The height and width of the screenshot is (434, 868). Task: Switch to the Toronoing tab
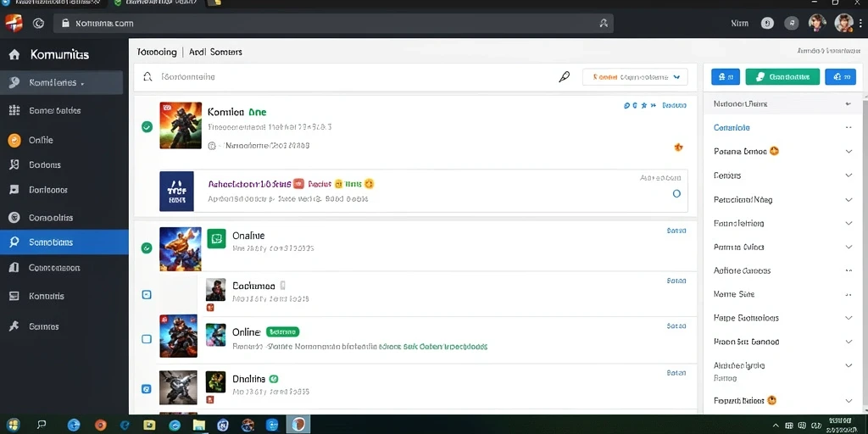157,52
